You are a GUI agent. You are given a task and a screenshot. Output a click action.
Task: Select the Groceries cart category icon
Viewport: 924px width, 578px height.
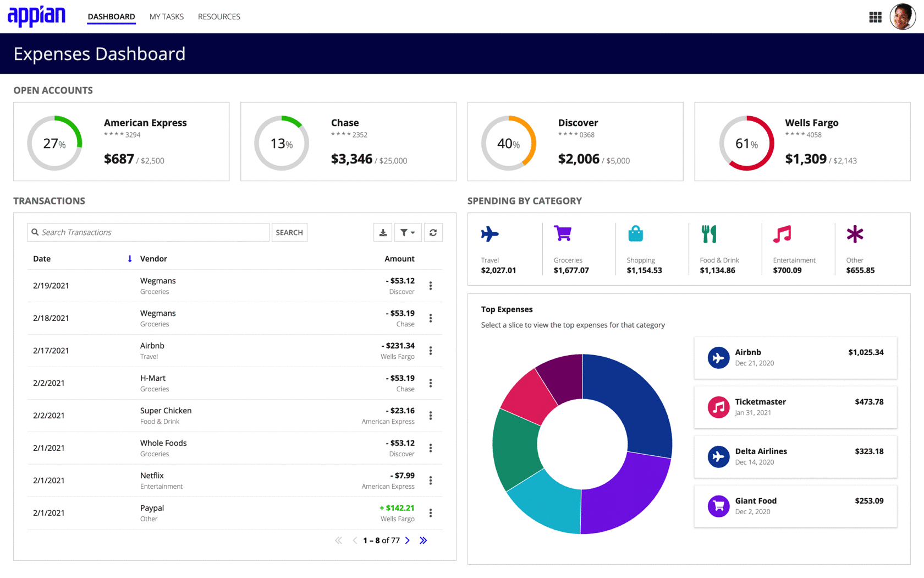click(x=563, y=233)
